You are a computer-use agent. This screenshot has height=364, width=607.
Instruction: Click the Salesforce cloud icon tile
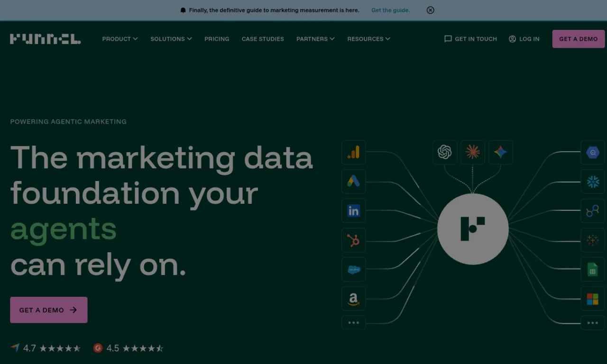353,270
